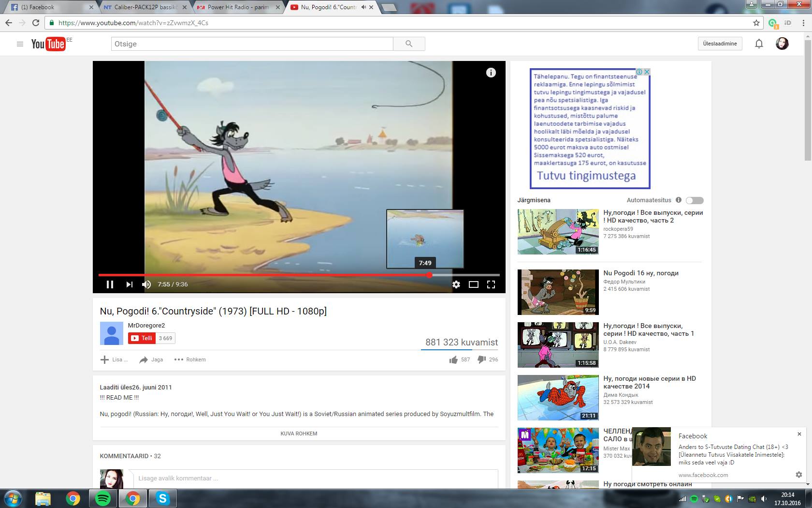Enter fullscreen mode

click(x=491, y=284)
